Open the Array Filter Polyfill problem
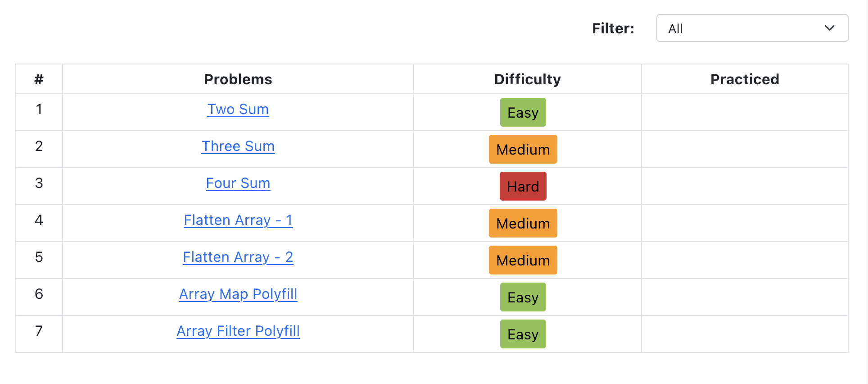Viewport: 868px width, 384px height. 238,331
